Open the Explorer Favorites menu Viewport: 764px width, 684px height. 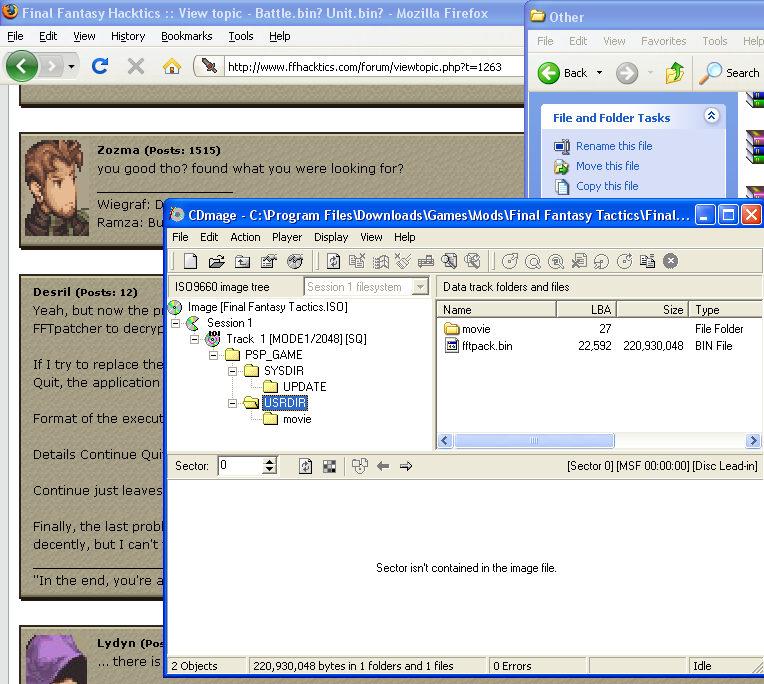[664, 41]
